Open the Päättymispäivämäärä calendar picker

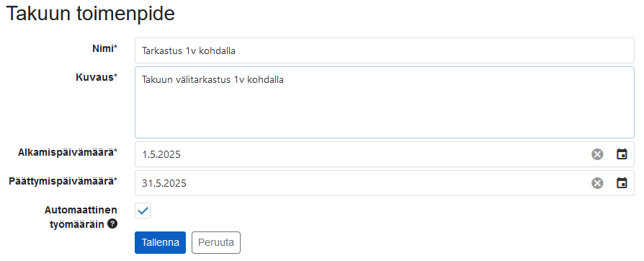(x=622, y=183)
